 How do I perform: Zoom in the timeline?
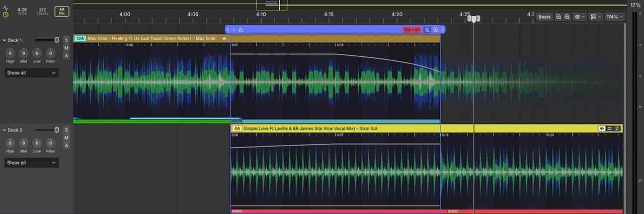567,17
